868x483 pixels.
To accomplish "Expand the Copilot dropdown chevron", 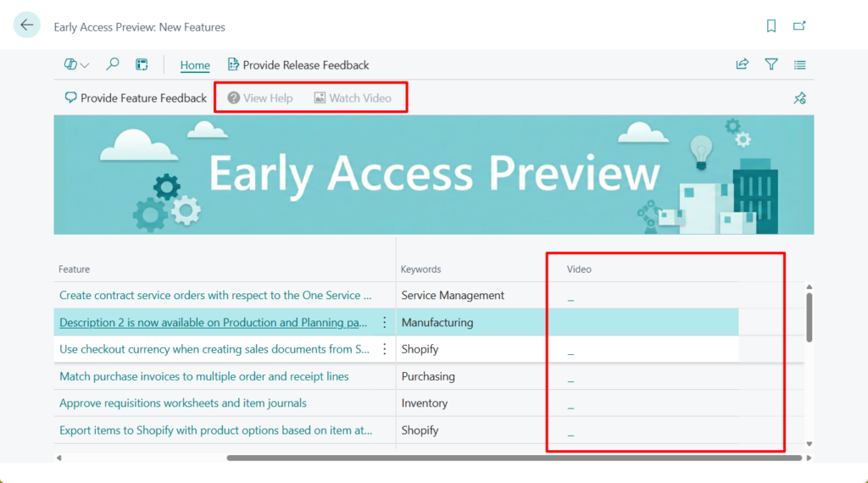I will tap(85, 65).
